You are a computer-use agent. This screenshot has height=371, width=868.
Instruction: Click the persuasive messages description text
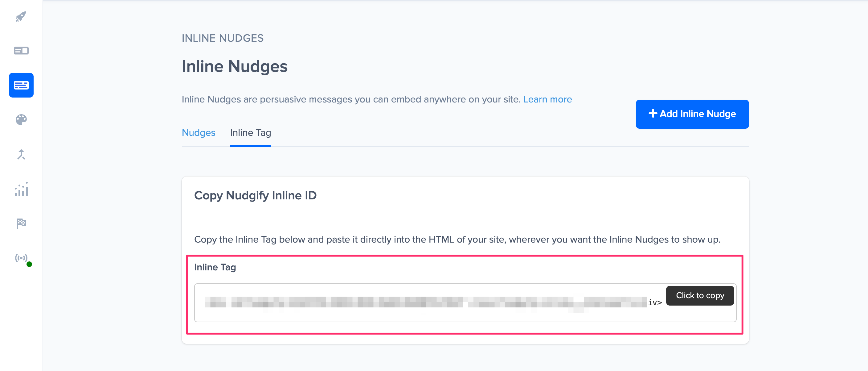point(351,99)
